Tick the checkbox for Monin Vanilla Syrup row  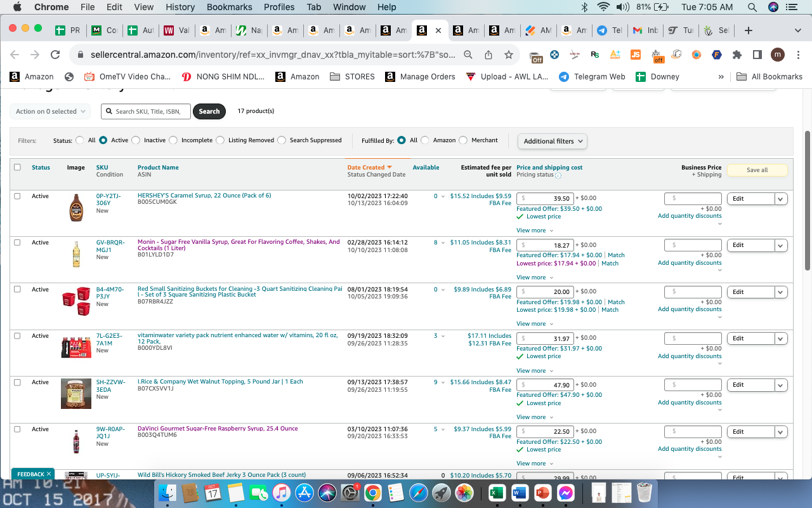(17, 243)
